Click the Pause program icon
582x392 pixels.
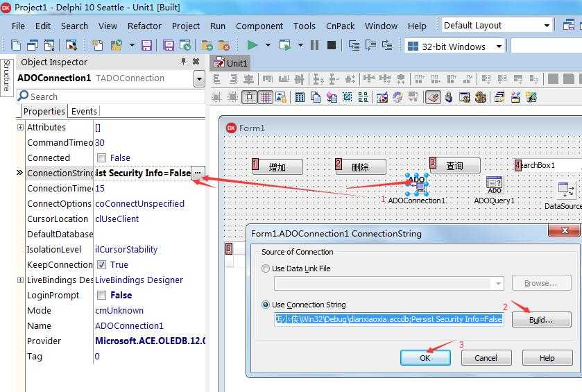[314, 45]
